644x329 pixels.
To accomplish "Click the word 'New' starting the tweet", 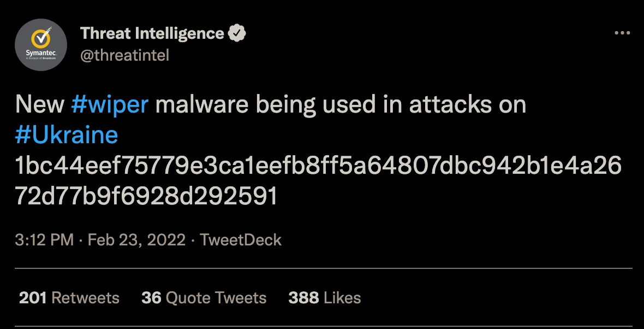I will (x=40, y=104).
